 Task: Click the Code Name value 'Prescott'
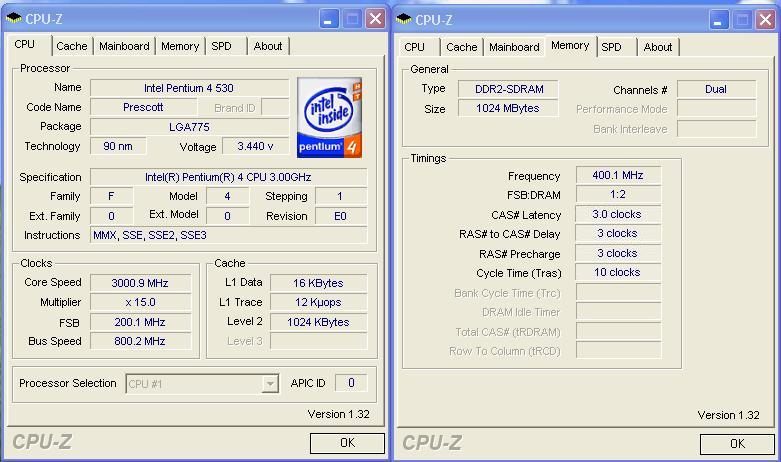[143, 108]
